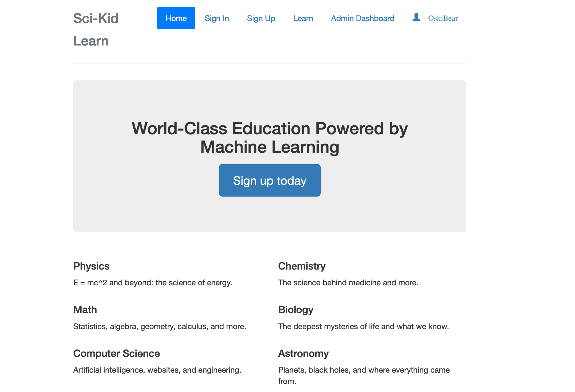Click the Sci-Kid Learn brand title
This screenshot has height=392, width=575.
click(x=96, y=29)
